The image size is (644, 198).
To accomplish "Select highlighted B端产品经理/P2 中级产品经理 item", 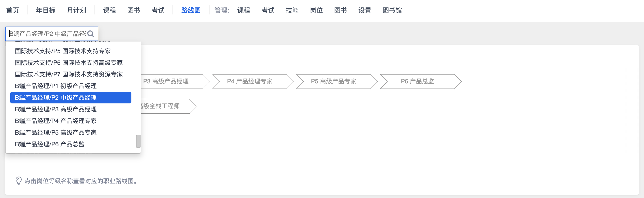I will click(71, 98).
